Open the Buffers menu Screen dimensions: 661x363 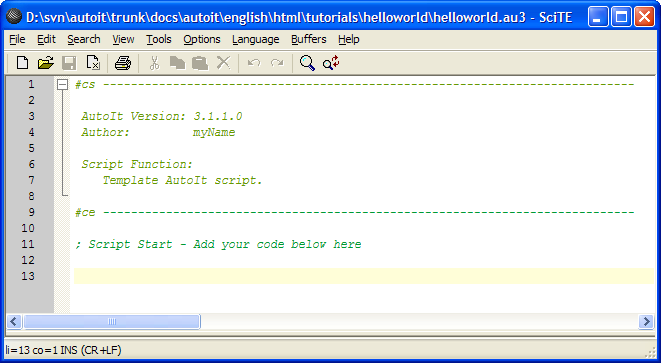309,39
